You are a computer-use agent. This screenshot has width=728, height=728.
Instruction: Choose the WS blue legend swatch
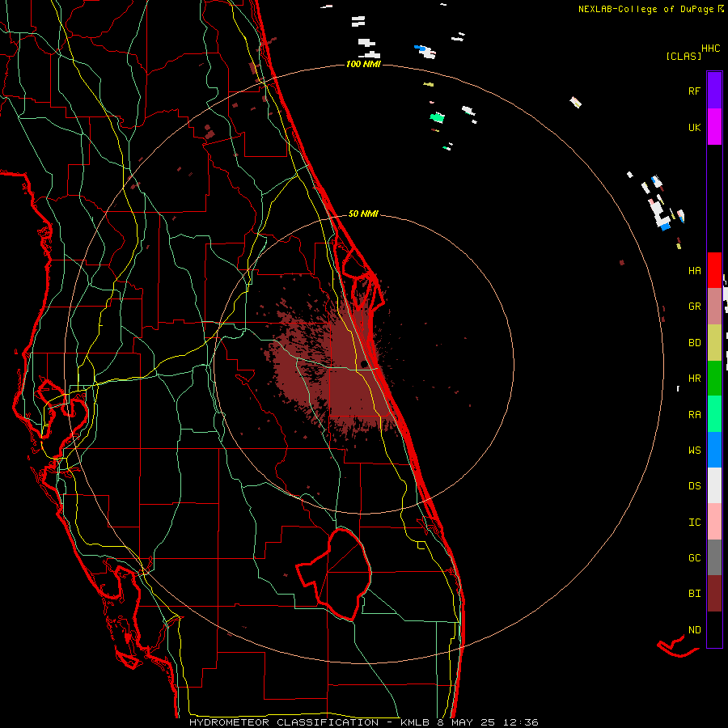(x=714, y=450)
